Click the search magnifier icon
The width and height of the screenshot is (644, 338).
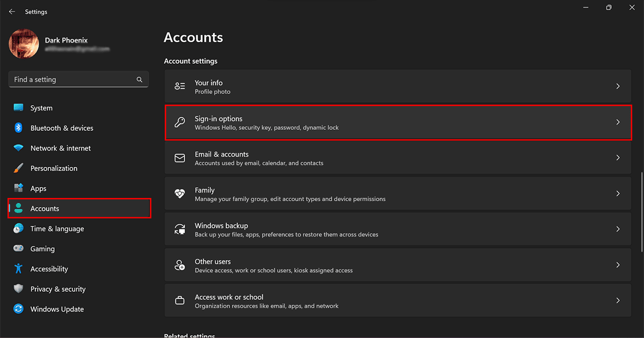click(x=140, y=79)
